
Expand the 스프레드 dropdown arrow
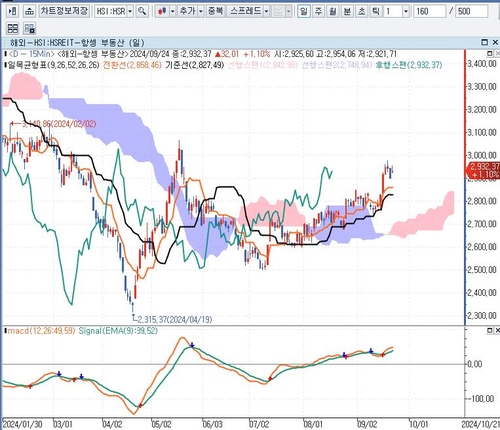pyautogui.click(x=266, y=12)
